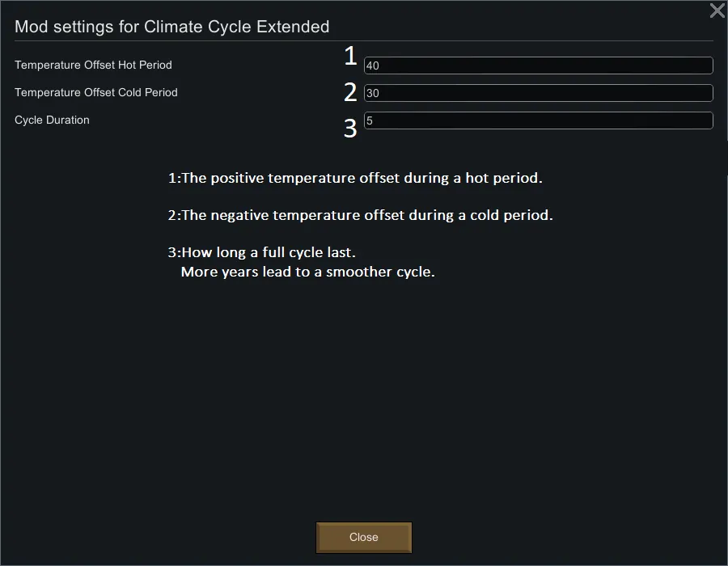Screen dimensions: 728x566
Task: Click the "Cycle Duration" label
Action: (52, 120)
